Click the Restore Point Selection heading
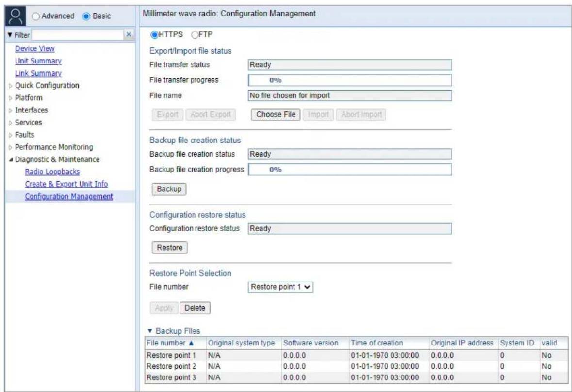 (190, 273)
